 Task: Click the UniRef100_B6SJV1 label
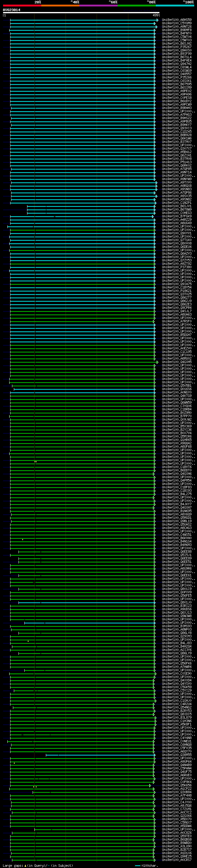(177, 206)
